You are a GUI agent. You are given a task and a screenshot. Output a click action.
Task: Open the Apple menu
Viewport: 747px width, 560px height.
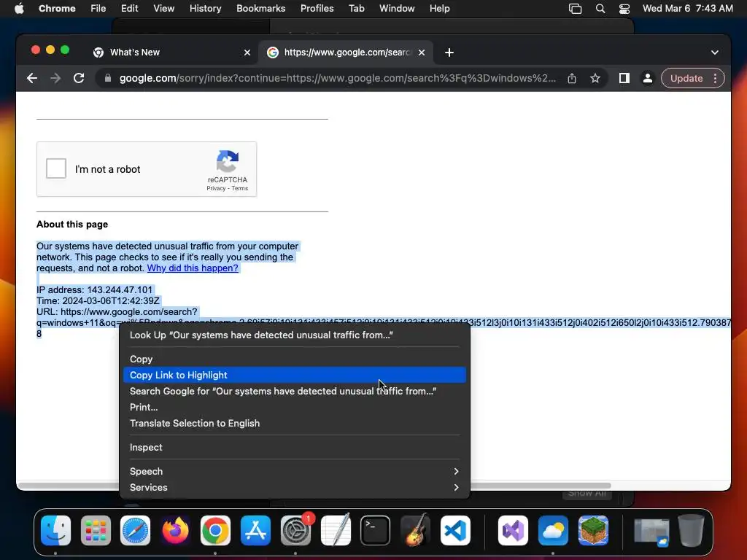pos(19,8)
